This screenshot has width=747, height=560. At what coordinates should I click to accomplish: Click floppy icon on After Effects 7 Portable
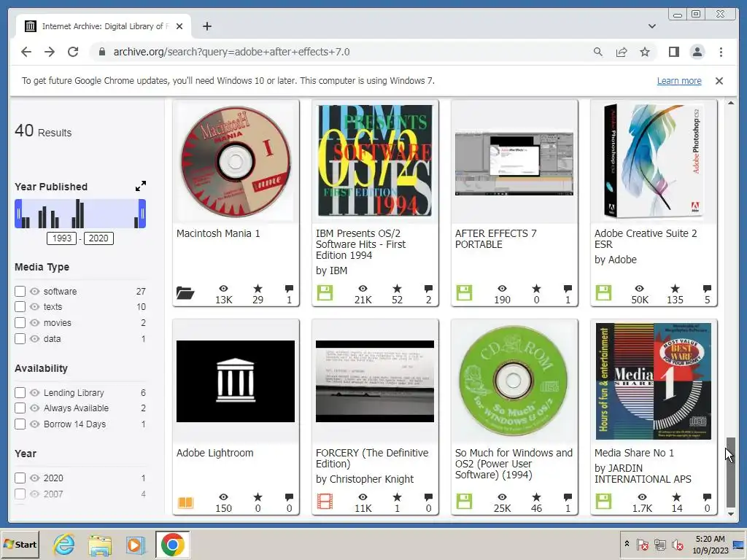point(464,293)
